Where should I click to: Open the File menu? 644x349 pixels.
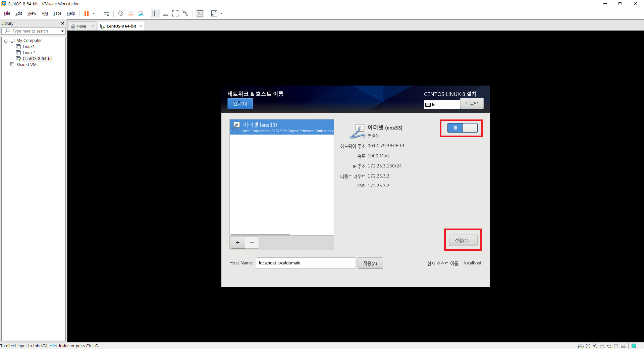[7, 13]
